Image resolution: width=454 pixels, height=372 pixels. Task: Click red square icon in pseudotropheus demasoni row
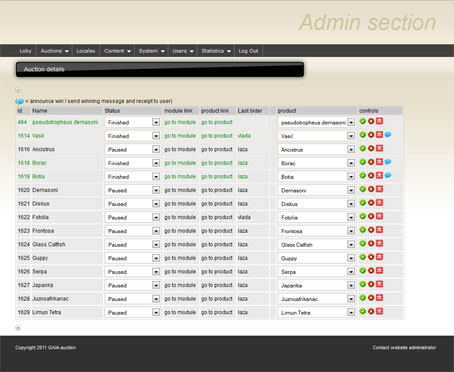click(379, 121)
